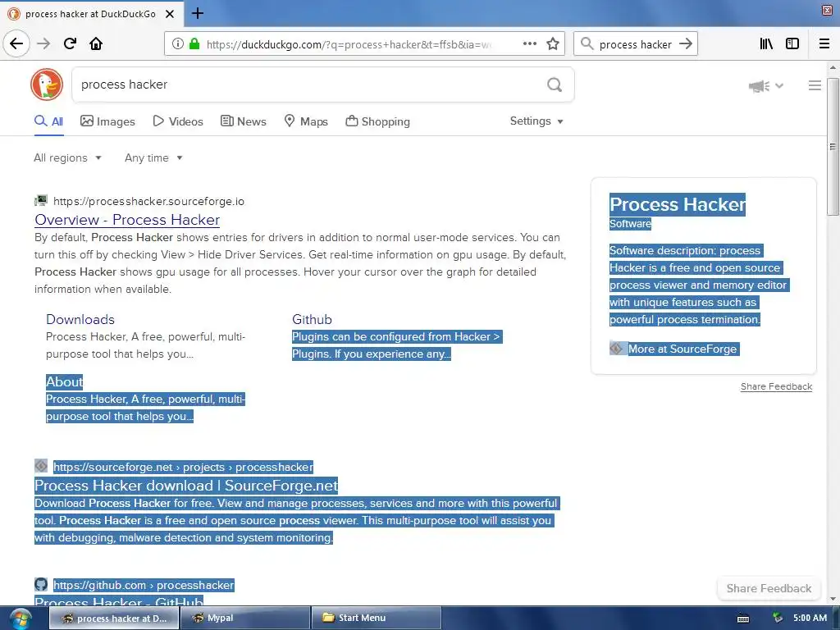
Task: Open the browser hamburger menu
Action: 824,44
